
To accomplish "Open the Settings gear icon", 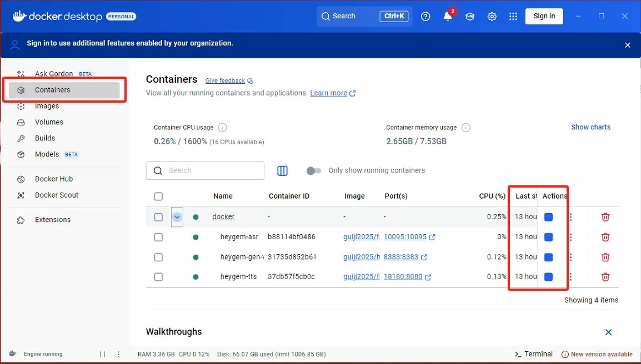I will pyautogui.click(x=492, y=16).
